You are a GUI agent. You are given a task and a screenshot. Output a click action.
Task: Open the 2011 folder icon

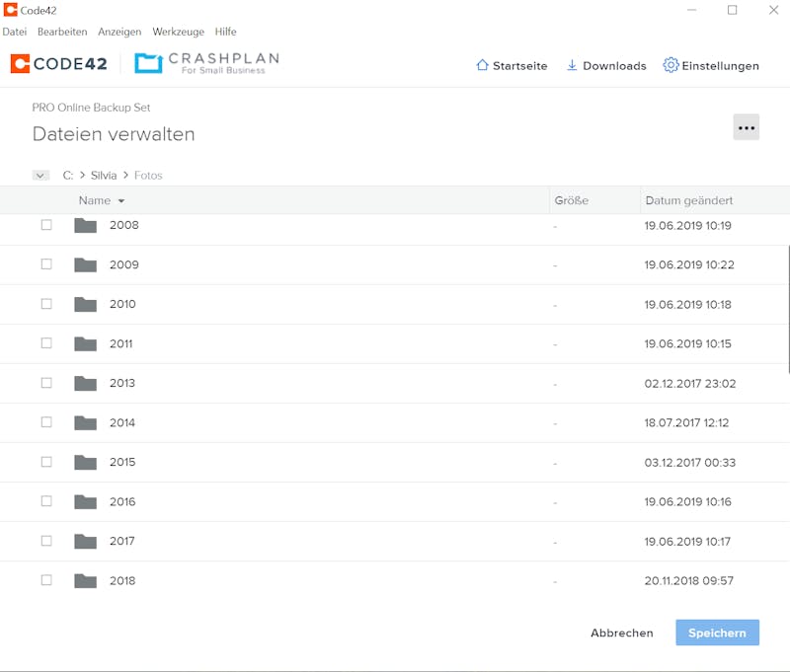tap(85, 343)
